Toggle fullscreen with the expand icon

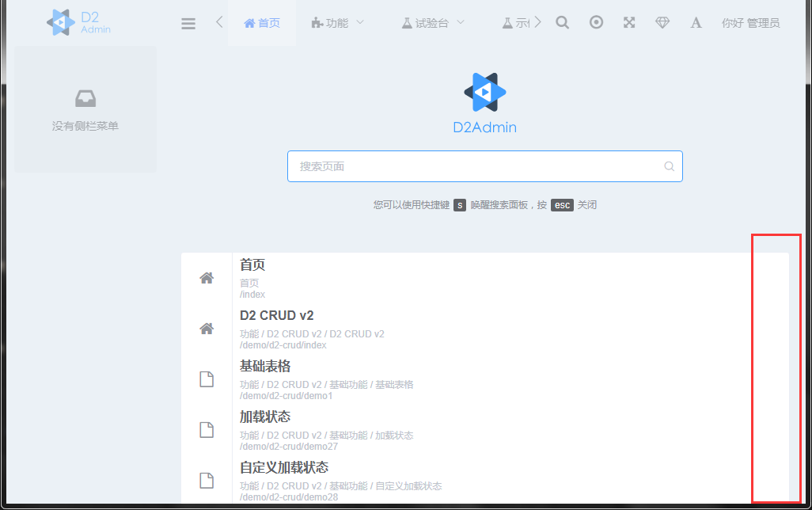(x=629, y=22)
